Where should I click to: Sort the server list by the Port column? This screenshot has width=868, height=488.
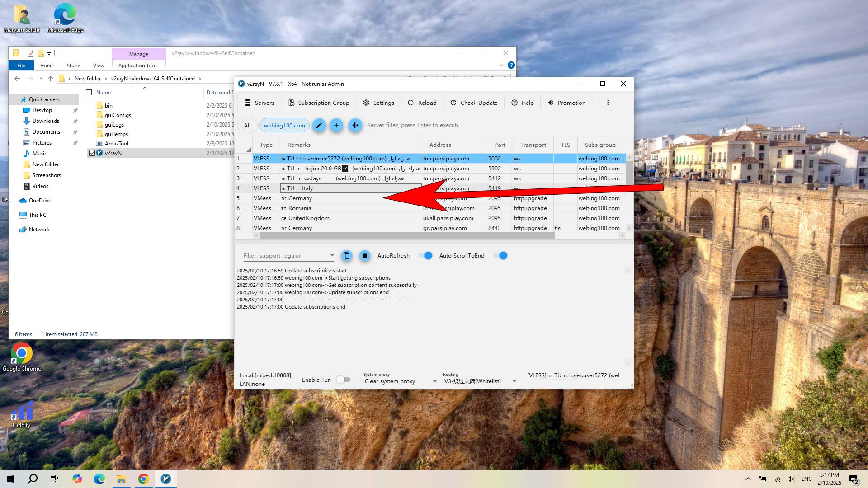[500, 145]
